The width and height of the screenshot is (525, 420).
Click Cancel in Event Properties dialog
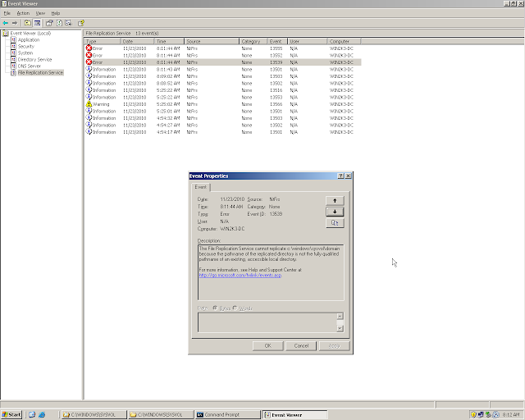301,346
